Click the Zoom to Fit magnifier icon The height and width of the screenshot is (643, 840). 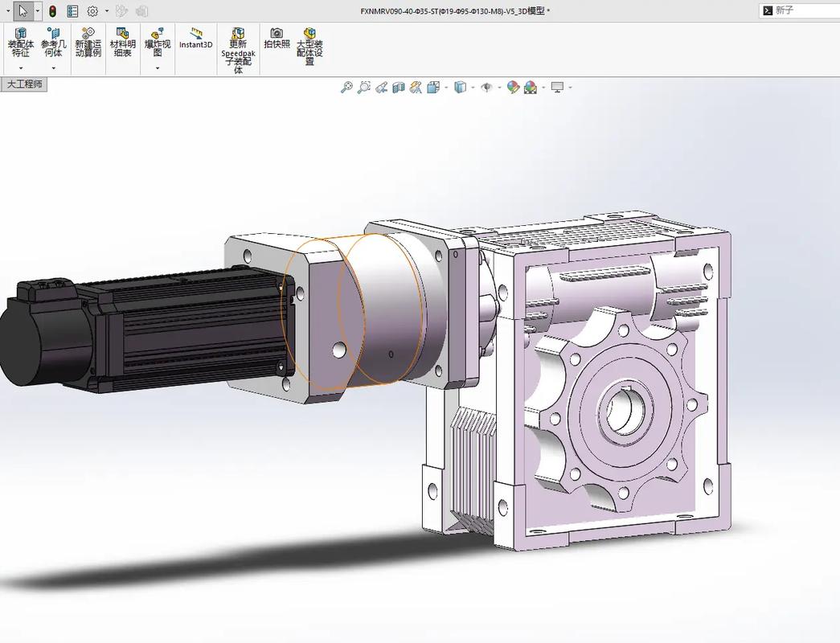pos(346,88)
